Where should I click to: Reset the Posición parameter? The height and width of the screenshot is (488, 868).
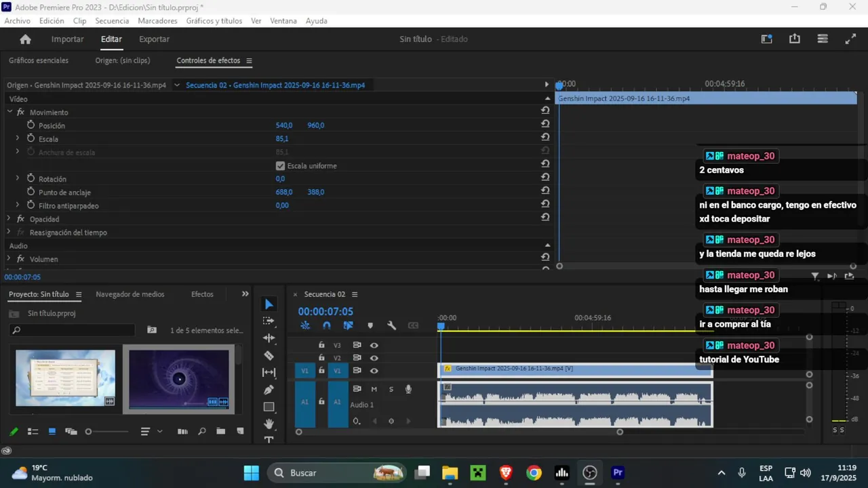point(545,123)
